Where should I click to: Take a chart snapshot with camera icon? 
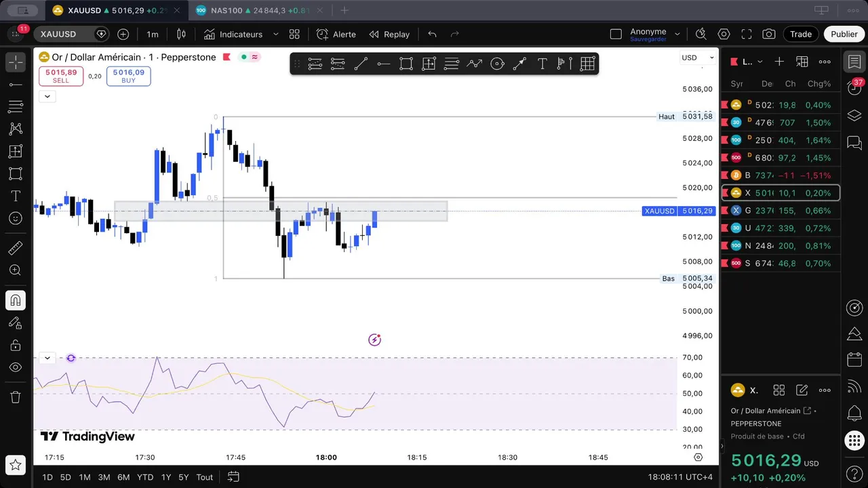[x=769, y=35]
